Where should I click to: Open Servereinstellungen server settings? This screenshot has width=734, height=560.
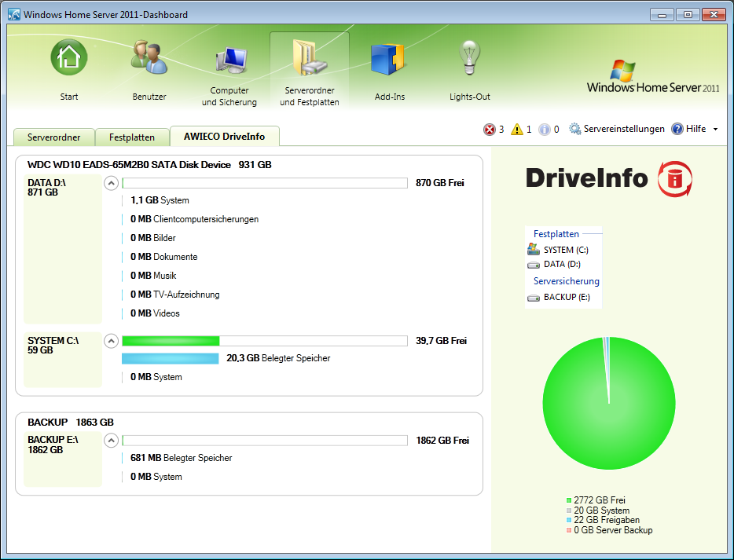624,129
